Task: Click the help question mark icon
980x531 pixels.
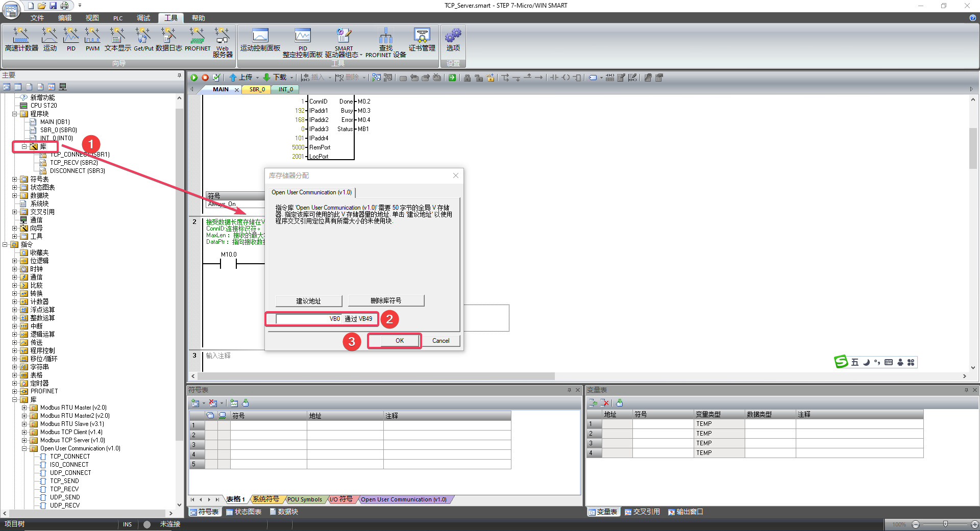Action: click(x=972, y=18)
